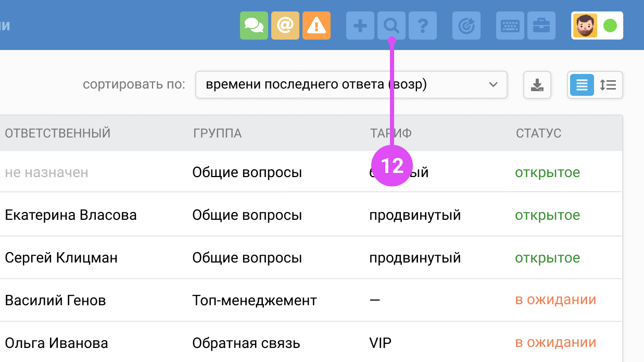Click the keyboard shortcuts icon

(x=510, y=26)
